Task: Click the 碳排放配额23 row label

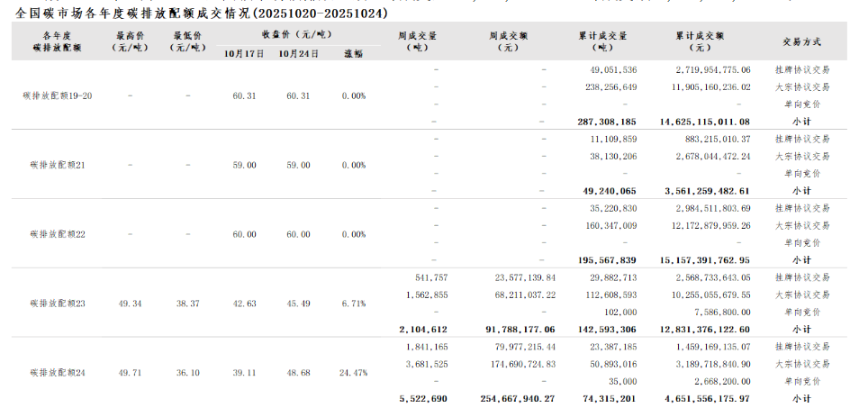Action: coord(57,304)
